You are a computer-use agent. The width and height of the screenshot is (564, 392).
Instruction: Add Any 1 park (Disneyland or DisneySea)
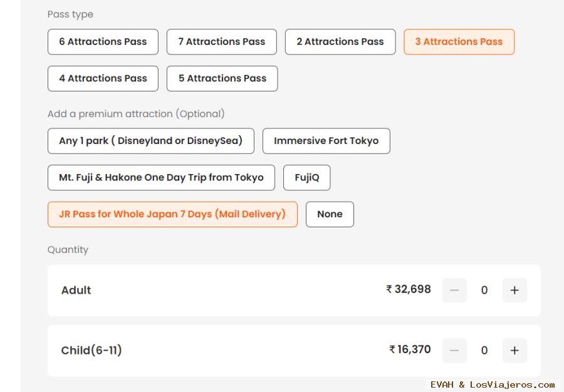tap(150, 141)
